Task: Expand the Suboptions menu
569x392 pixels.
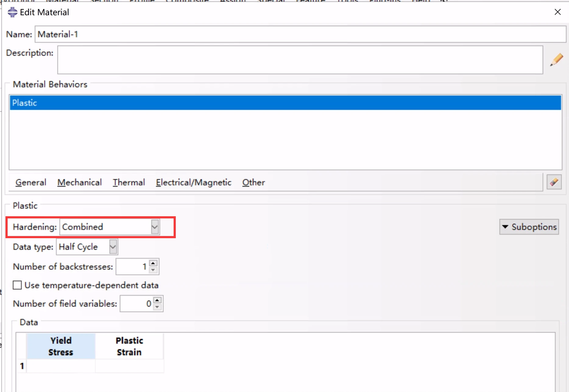Action: point(529,227)
